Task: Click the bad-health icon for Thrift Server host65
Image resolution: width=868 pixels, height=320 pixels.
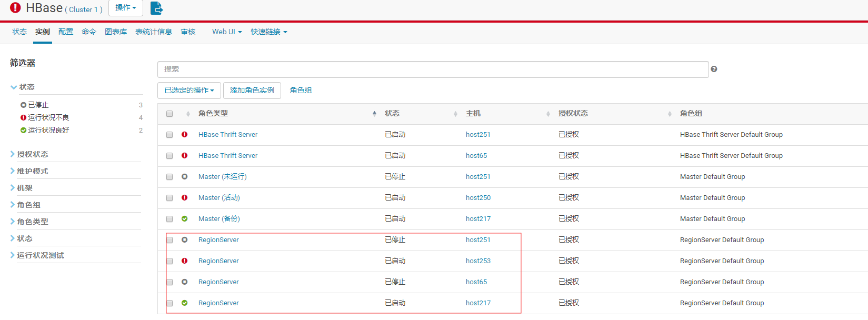Action: tap(185, 155)
